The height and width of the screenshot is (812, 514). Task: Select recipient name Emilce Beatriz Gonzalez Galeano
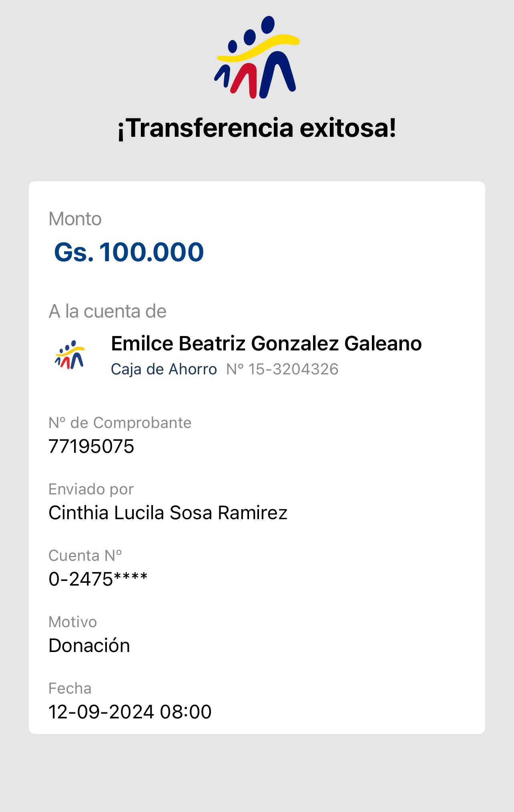click(x=266, y=344)
